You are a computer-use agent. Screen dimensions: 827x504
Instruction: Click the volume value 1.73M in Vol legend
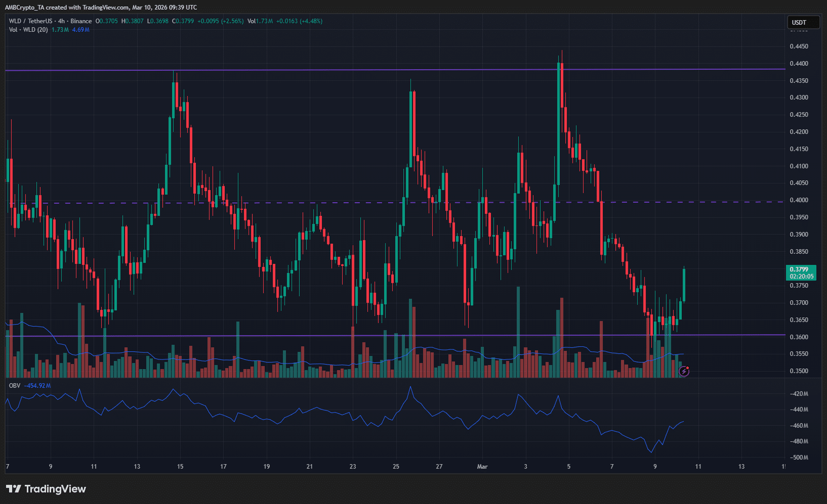[x=60, y=30]
